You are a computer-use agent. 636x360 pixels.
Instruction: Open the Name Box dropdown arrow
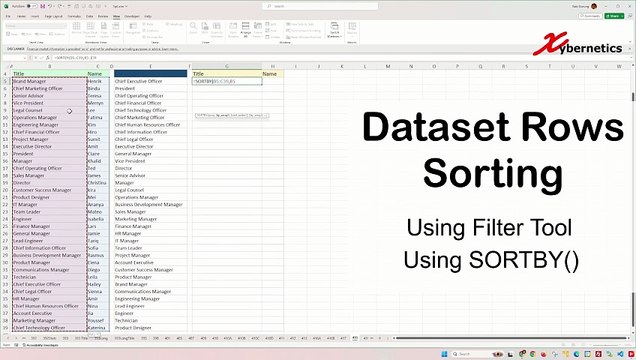point(25,58)
